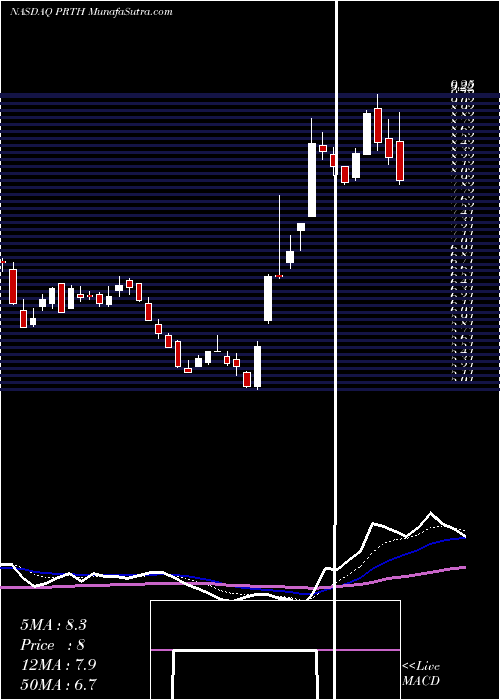Image resolution: width=500 pixels, height=700 pixels.
Task: Click the 5MA : 8.3 value
Action: (54, 625)
